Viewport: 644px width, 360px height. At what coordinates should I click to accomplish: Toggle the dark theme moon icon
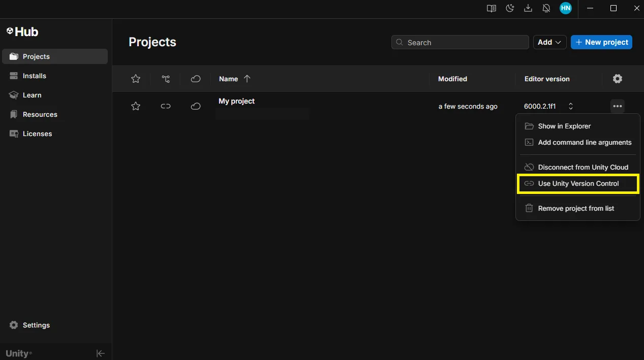click(x=510, y=8)
